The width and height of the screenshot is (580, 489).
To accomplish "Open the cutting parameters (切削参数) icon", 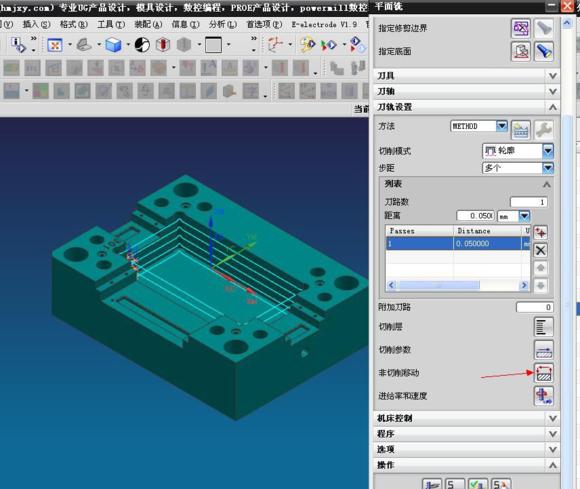I will click(544, 350).
